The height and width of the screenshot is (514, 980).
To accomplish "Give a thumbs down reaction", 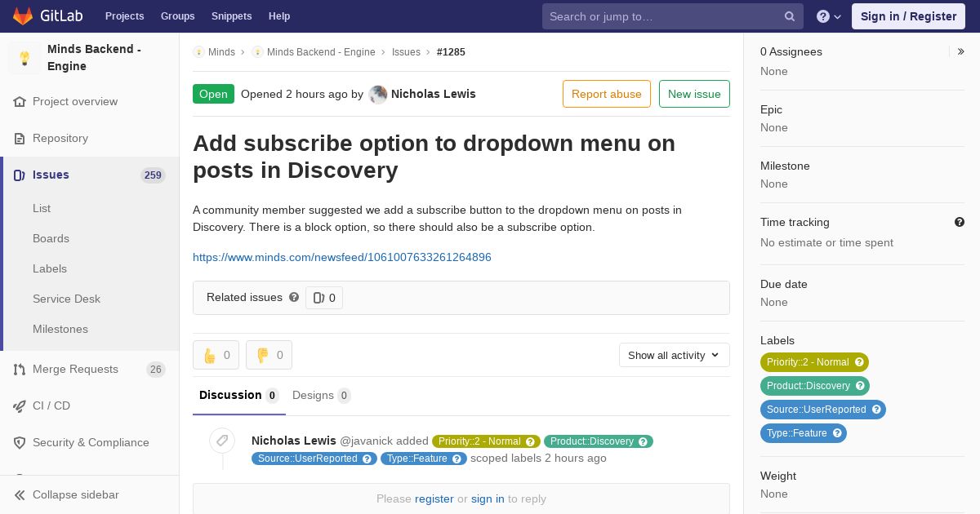I will coord(269,355).
